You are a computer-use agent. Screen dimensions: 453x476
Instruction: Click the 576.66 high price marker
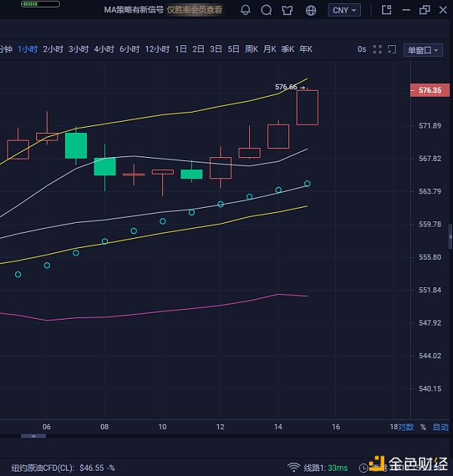pyautogui.click(x=286, y=87)
